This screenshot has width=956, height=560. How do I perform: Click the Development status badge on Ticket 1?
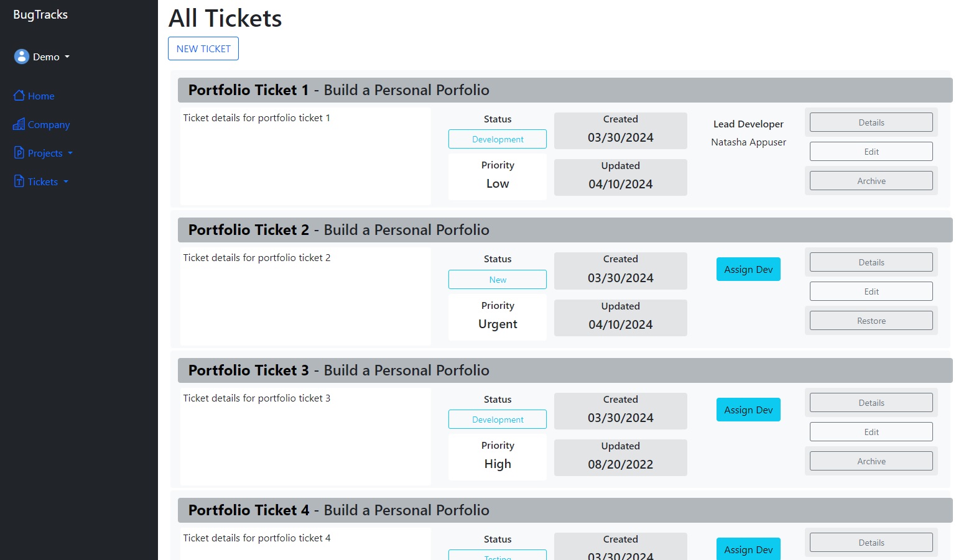click(x=498, y=139)
